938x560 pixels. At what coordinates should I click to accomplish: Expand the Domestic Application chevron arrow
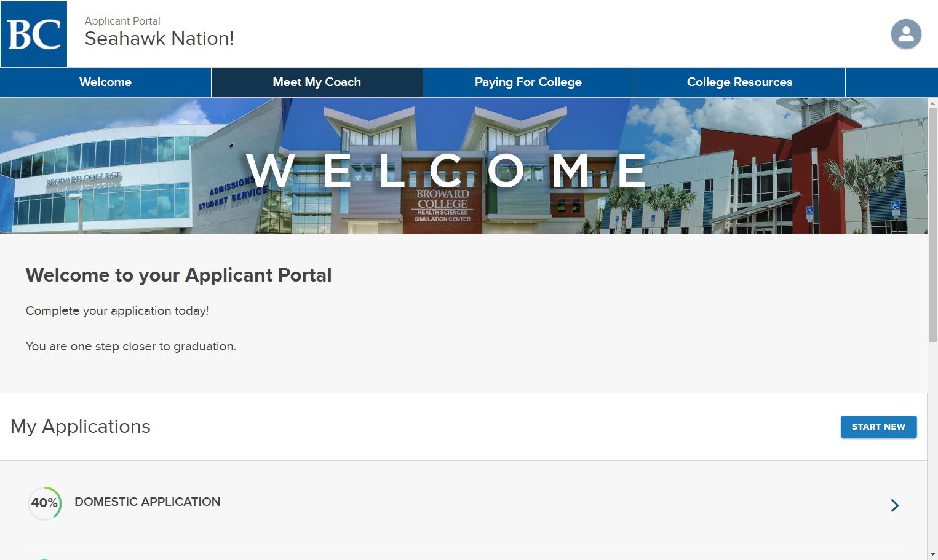pyautogui.click(x=895, y=505)
